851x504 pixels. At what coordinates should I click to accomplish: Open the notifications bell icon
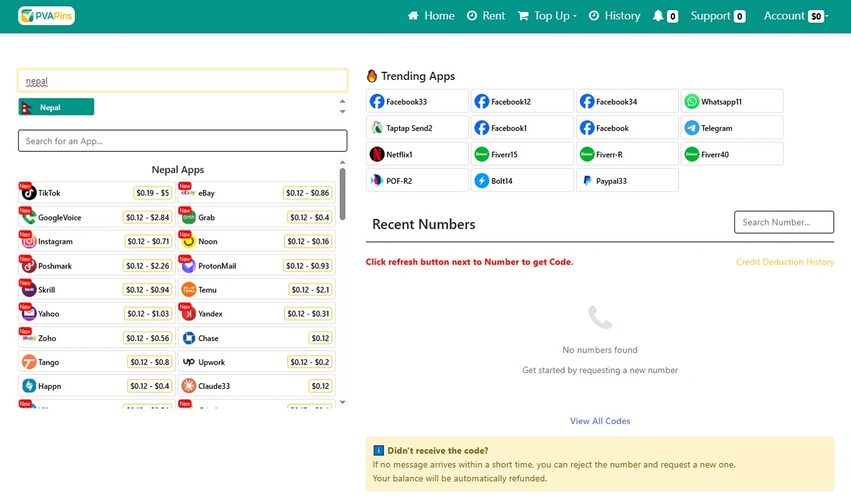658,16
